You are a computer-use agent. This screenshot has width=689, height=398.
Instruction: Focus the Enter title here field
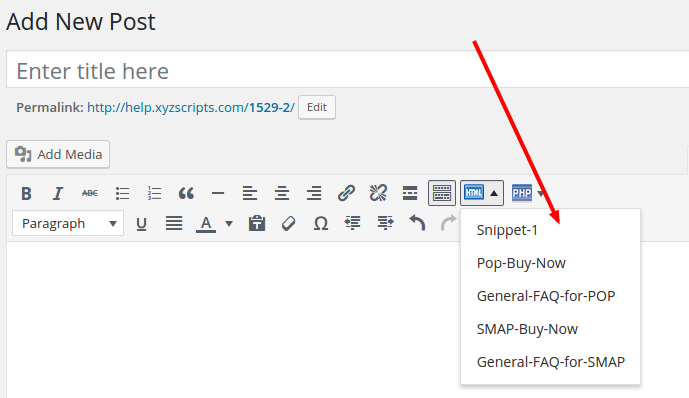tap(348, 69)
